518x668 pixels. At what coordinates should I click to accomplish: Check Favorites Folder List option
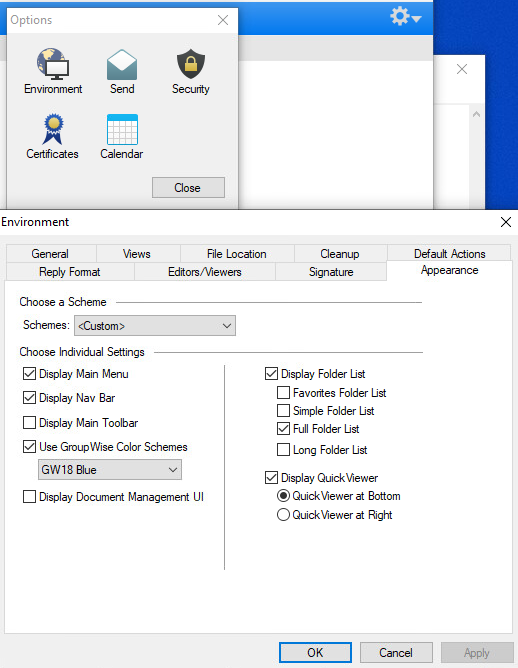pos(283,392)
